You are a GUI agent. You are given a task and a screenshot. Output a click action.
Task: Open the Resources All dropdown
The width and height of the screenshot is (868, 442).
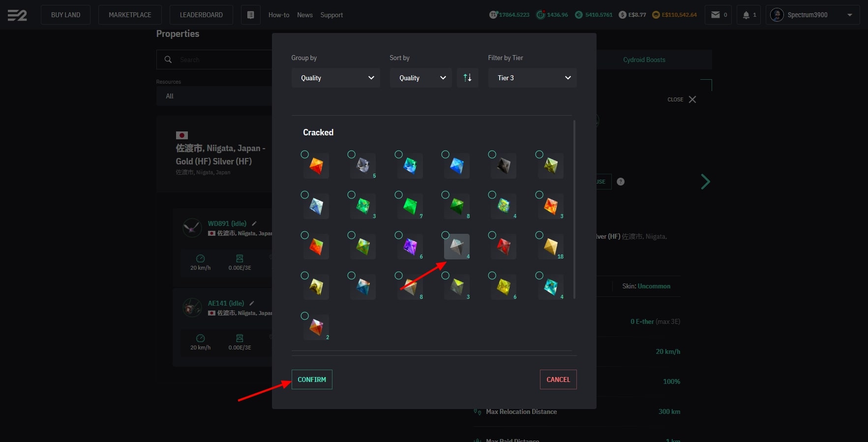(x=214, y=96)
